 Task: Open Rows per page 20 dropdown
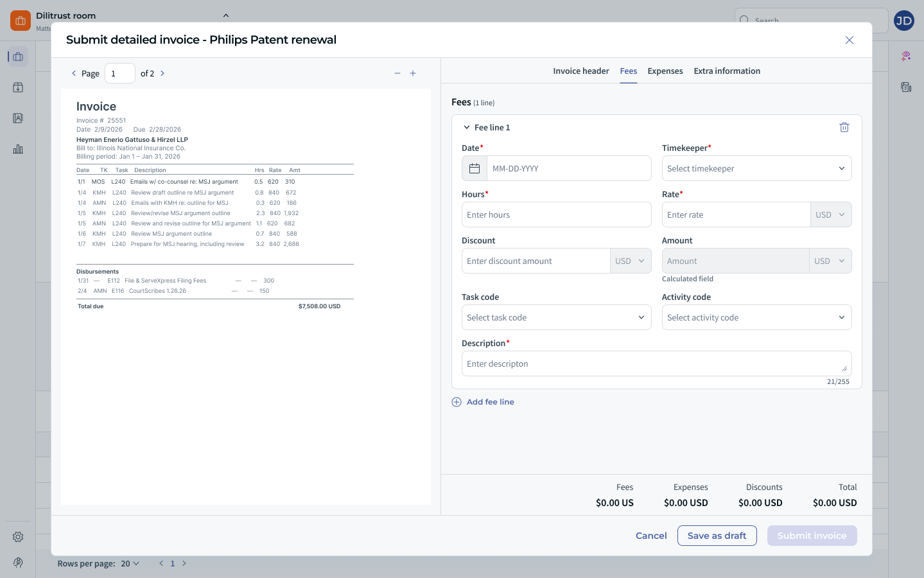click(130, 563)
